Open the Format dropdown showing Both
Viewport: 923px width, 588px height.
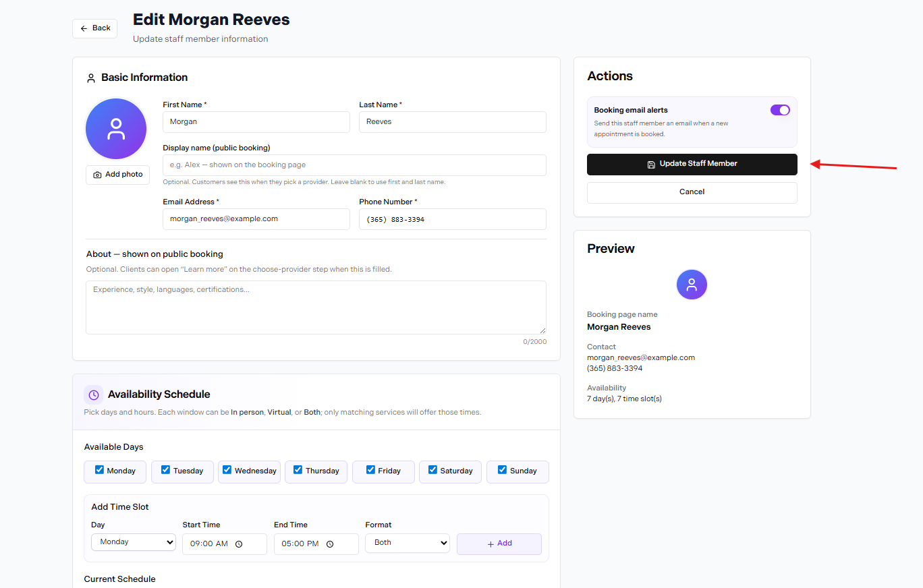(x=408, y=543)
